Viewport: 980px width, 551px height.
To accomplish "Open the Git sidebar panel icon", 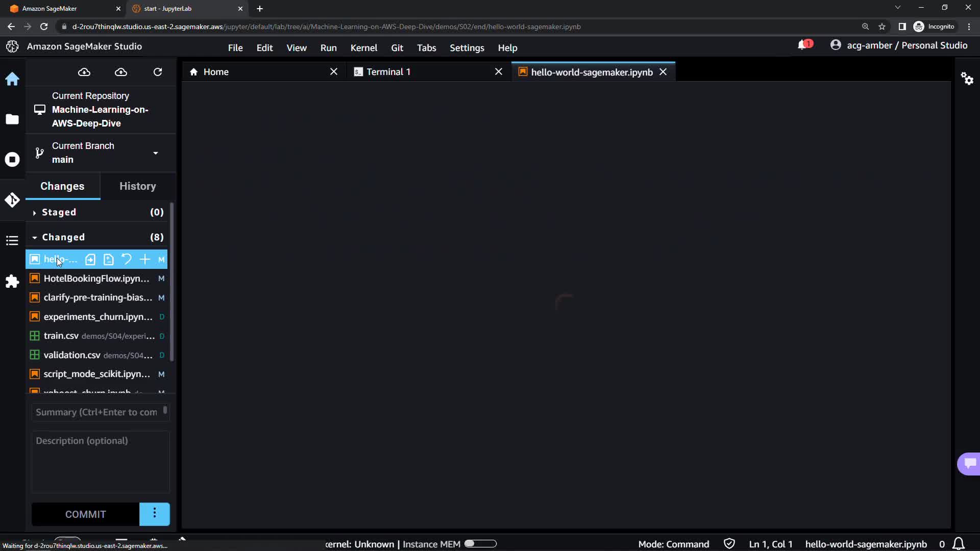I will point(12,200).
